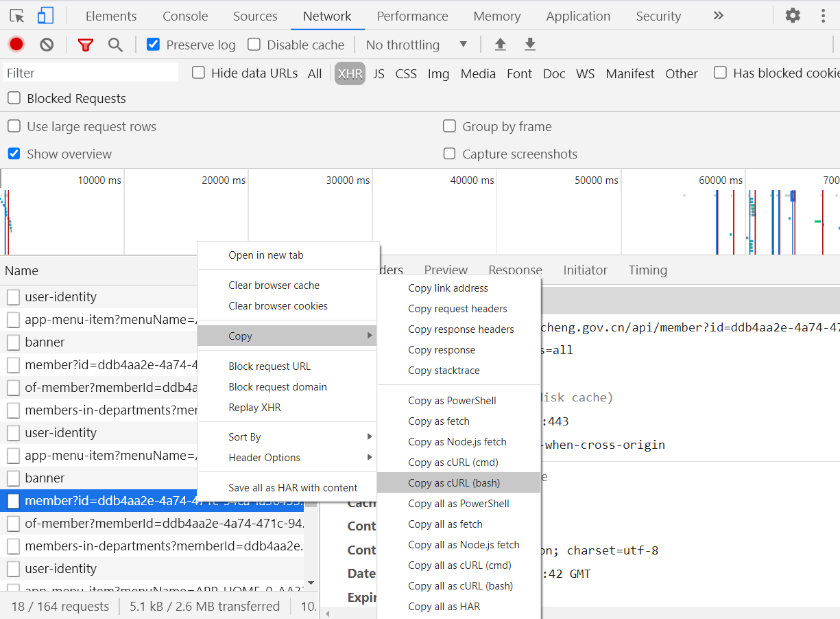This screenshot has width=840, height=619.
Task: Click the inspect element picker icon
Action: pos(17,16)
